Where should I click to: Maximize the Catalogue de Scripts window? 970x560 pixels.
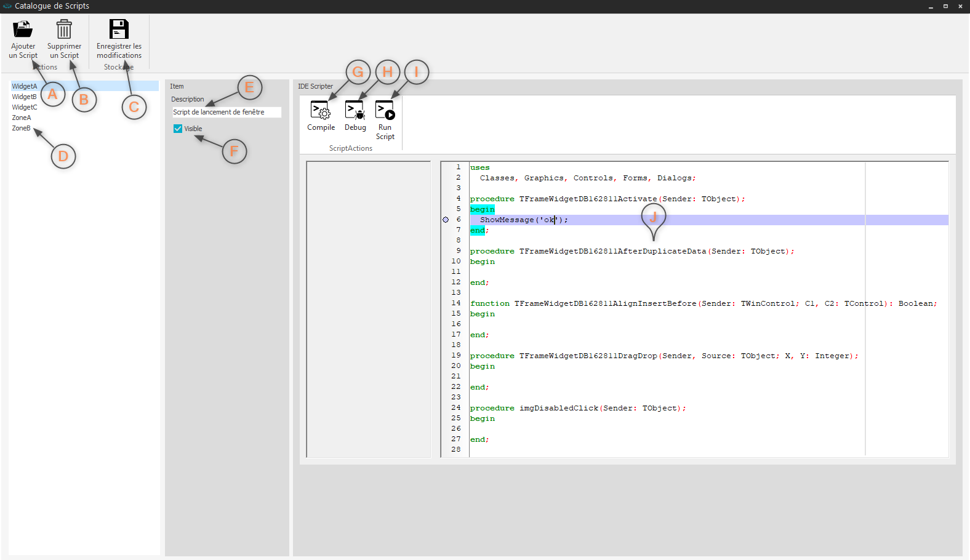pyautogui.click(x=945, y=6)
